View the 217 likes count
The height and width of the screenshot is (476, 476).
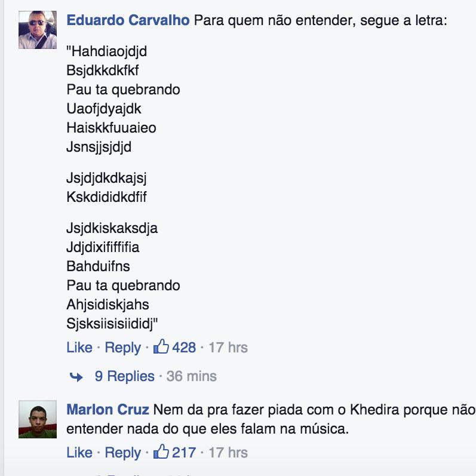(x=184, y=452)
